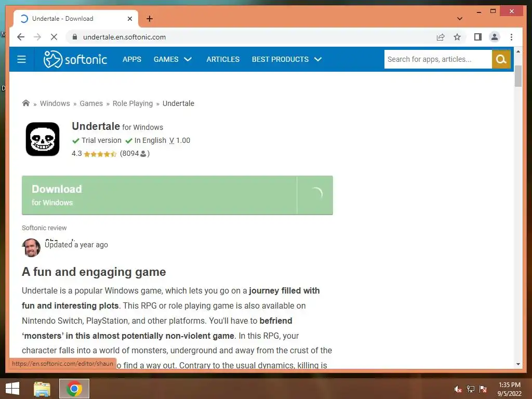Open the ARTICLES menu item
The height and width of the screenshot is (399, 532).
click(x=223, y=59)
